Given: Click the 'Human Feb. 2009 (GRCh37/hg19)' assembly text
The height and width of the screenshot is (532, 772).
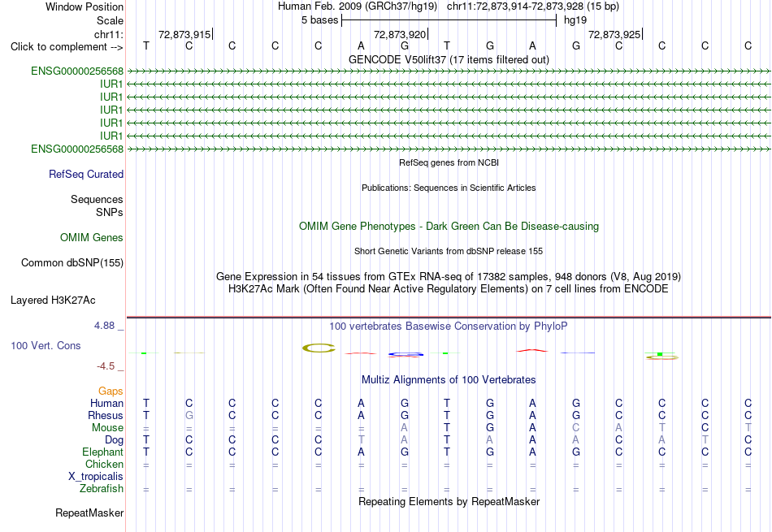Looking at the screenshot, I should pyautogui.click(x=358, y=6).
